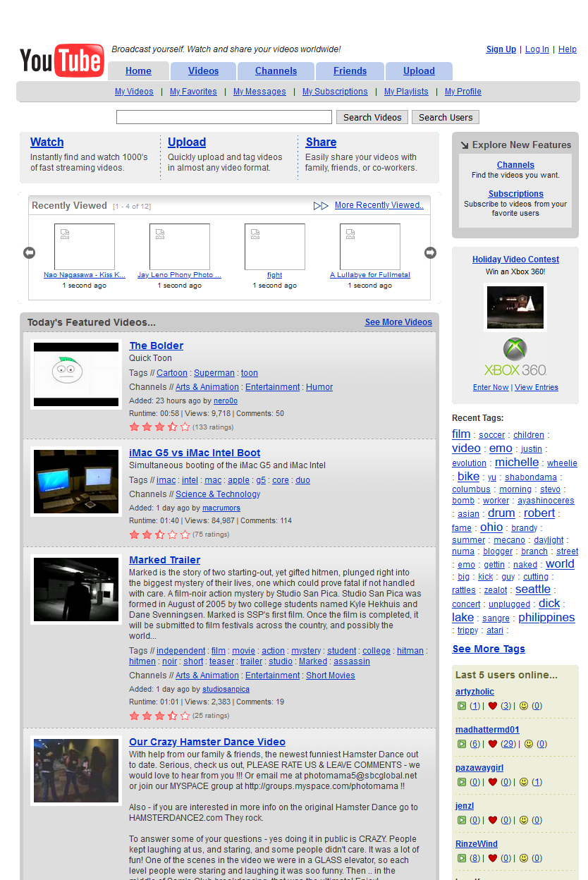Go to the Friends tab
This screenshot has height=880, width=588.
click(x=350, y=71)
